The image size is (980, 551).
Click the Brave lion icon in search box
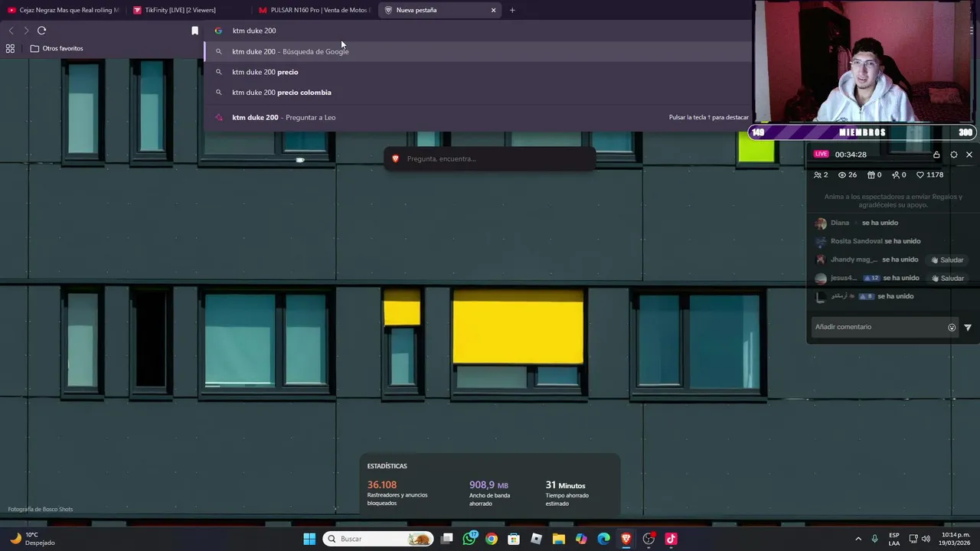395,158
